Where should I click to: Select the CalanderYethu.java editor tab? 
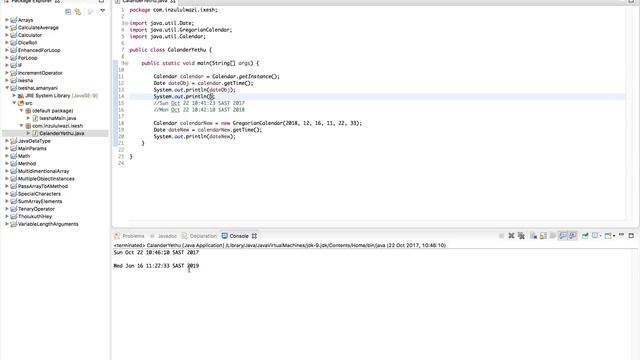145,2
